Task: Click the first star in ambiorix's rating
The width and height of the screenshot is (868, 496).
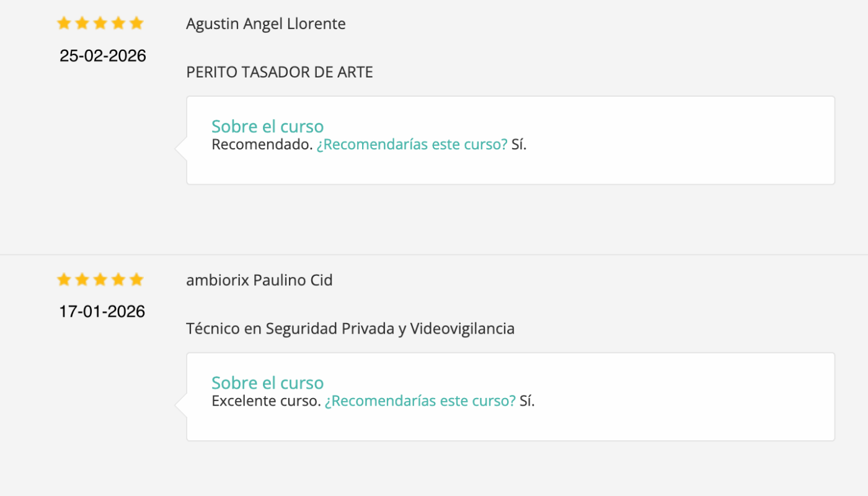Action: (64, 280)
